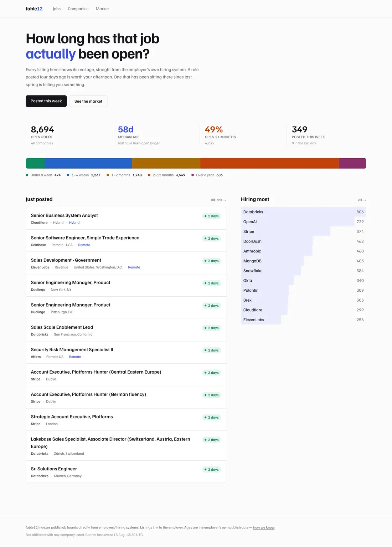The image size is (392, 547).
Task: Click the Posted this week button
Action: [x=46, y=101]
